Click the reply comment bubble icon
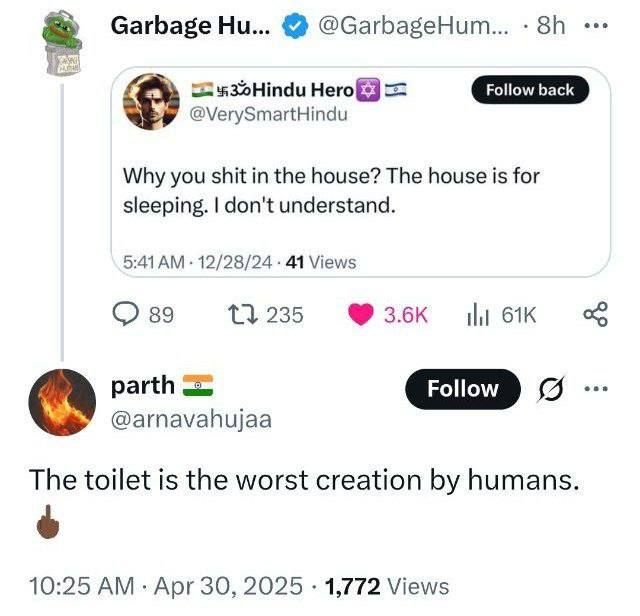Image resolution: width=640 pixels, height=616 pixels. [125, 314]
